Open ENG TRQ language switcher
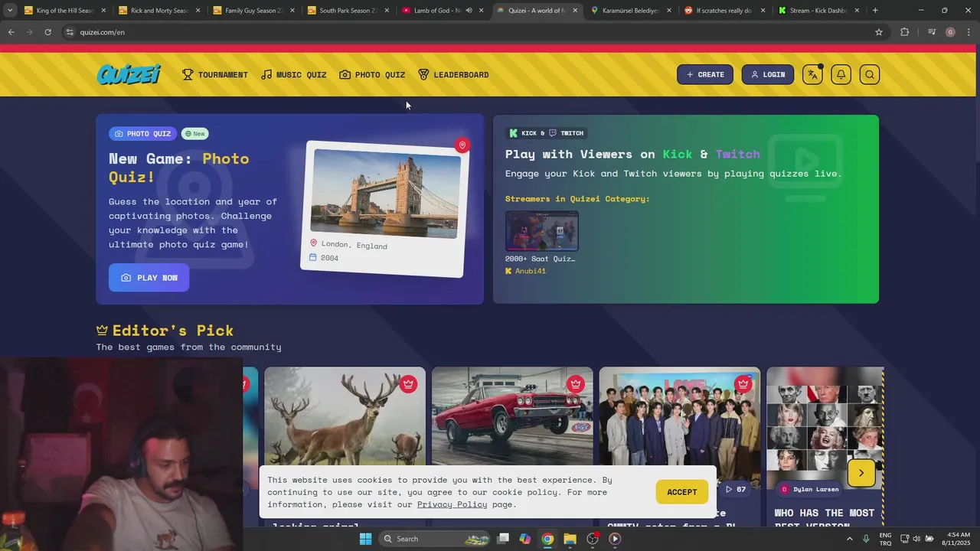 tap(885, 539)
